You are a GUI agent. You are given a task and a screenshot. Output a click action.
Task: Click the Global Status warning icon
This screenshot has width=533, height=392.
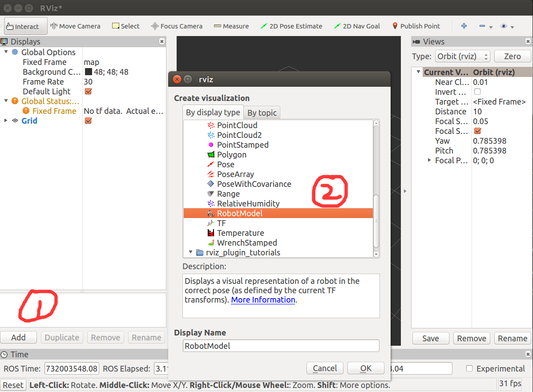coord(15,101)
